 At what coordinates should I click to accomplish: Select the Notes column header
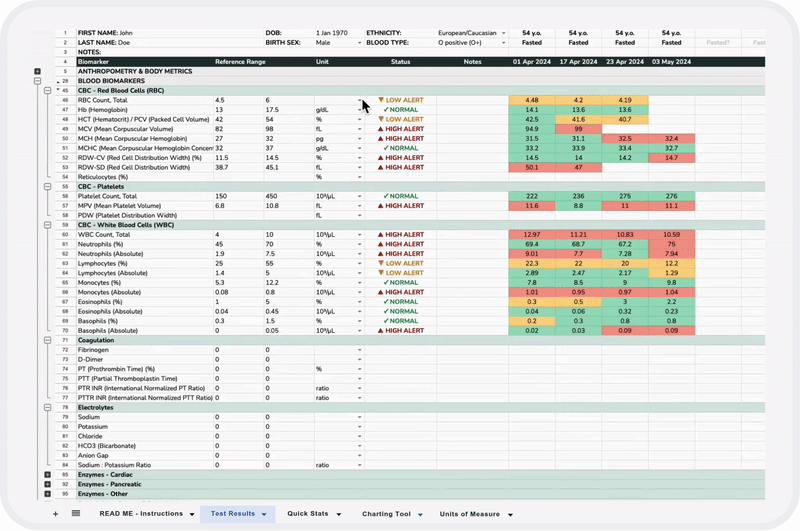pos(472,62)
